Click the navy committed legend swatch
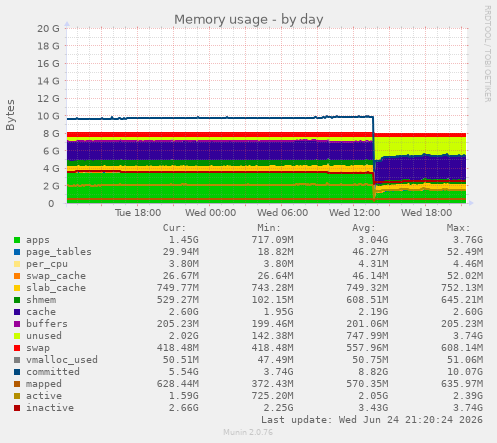Viewport: 497px width, 443px height. pos(17,372)
